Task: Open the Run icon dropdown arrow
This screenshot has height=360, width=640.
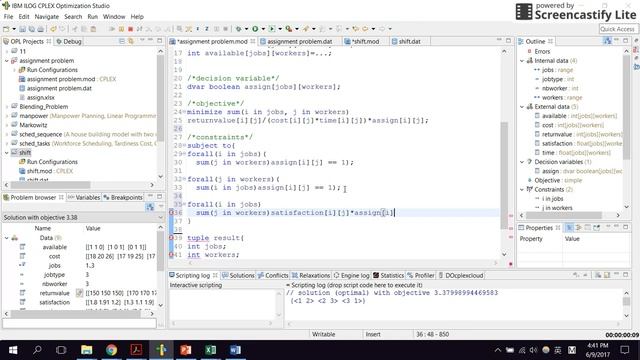Action: (263, 29)
